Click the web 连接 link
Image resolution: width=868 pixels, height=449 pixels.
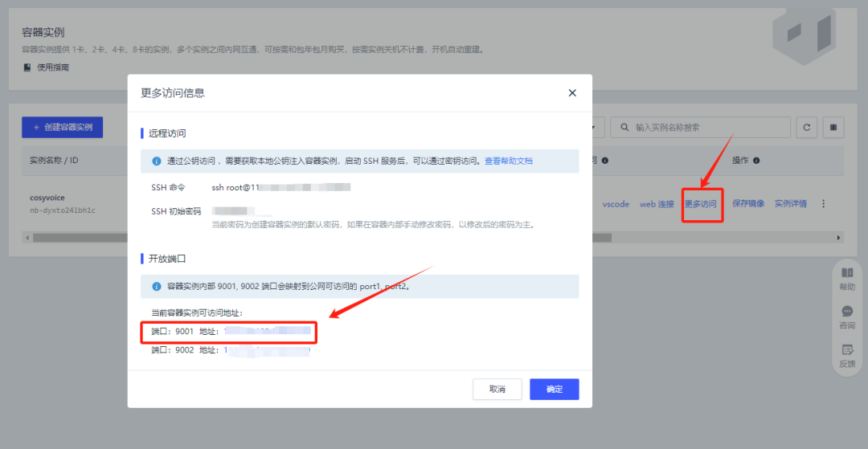(657, 204)
